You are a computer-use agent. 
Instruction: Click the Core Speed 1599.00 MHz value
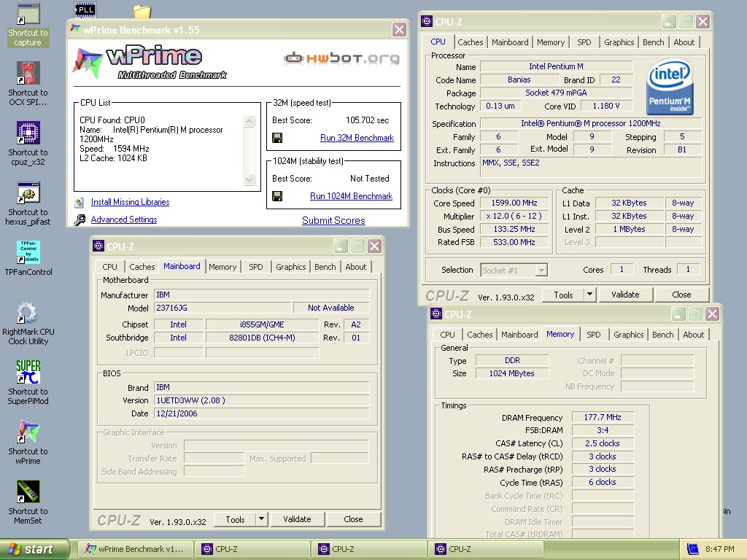click(x=514, y=203)
